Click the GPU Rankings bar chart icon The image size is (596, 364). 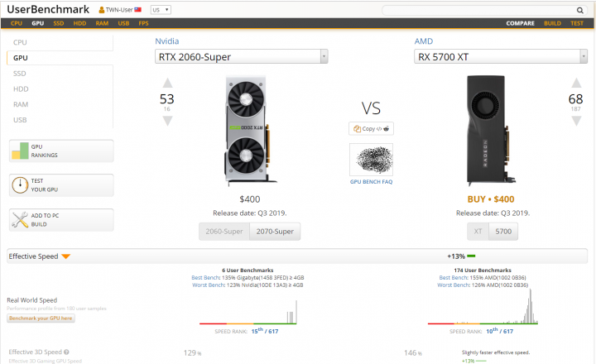[20, 151]
